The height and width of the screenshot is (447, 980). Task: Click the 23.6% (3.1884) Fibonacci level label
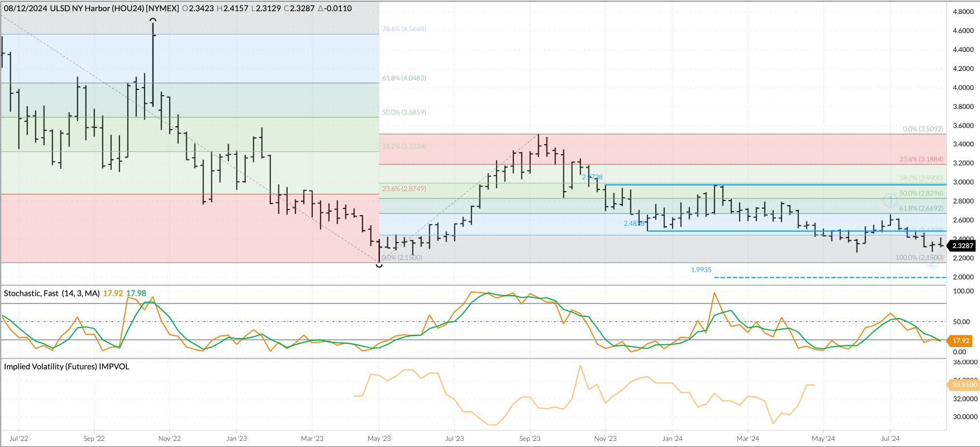pos(921,159)
